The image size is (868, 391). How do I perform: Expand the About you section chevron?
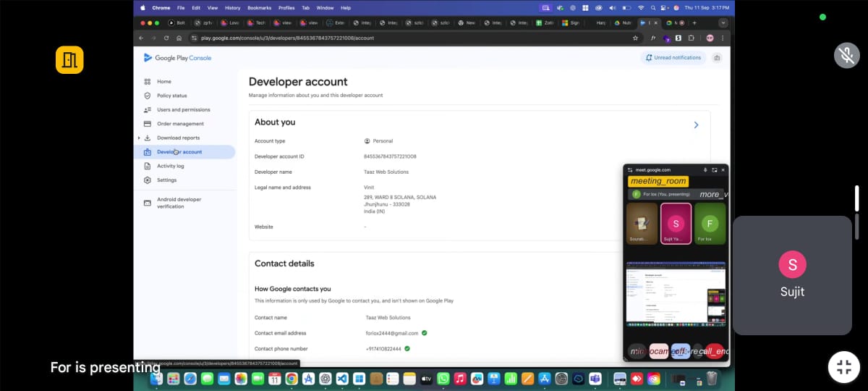(696, 125)
